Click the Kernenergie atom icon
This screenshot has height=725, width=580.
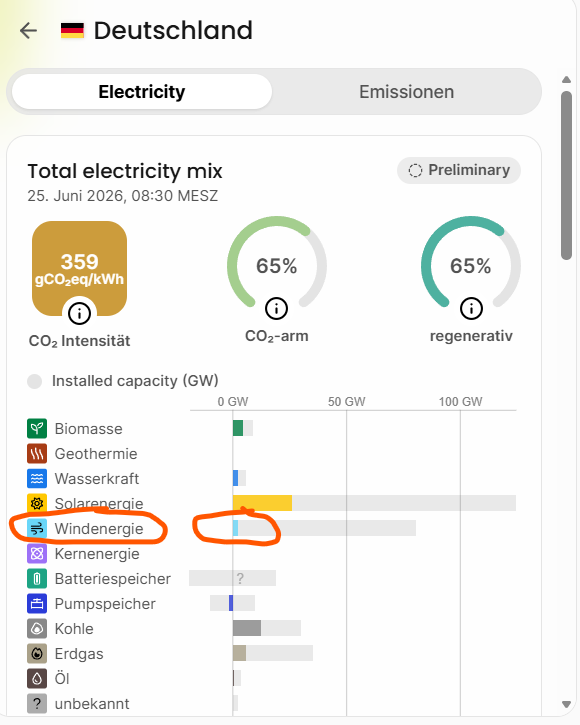37,553
